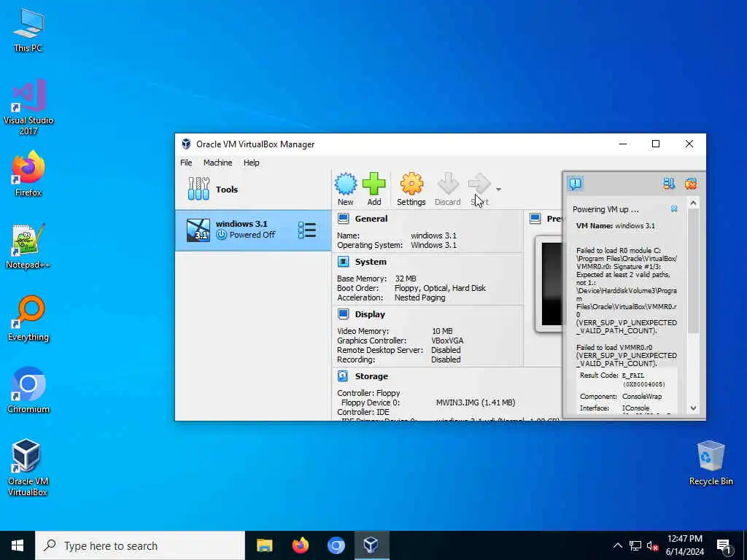Click the notification panel scrollbar thumb
The image size is (747, 560).
click(693, 271)
